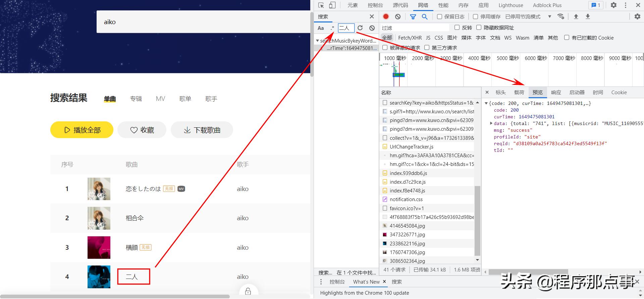Click preview pane horizontal scrollbar thumb

(x=528, y=272)
